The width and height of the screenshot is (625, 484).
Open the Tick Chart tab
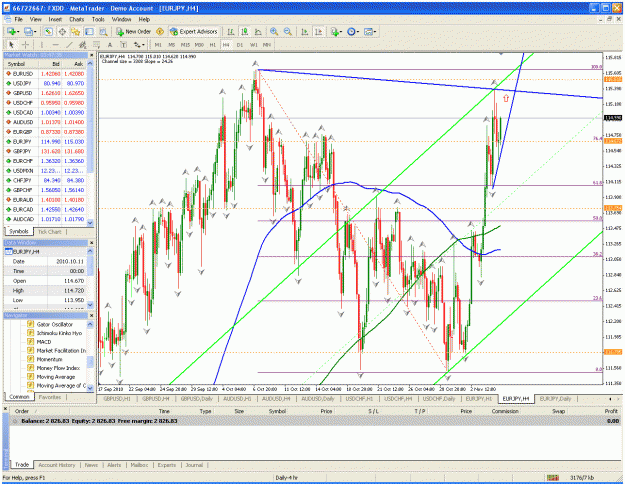point(50,231)
